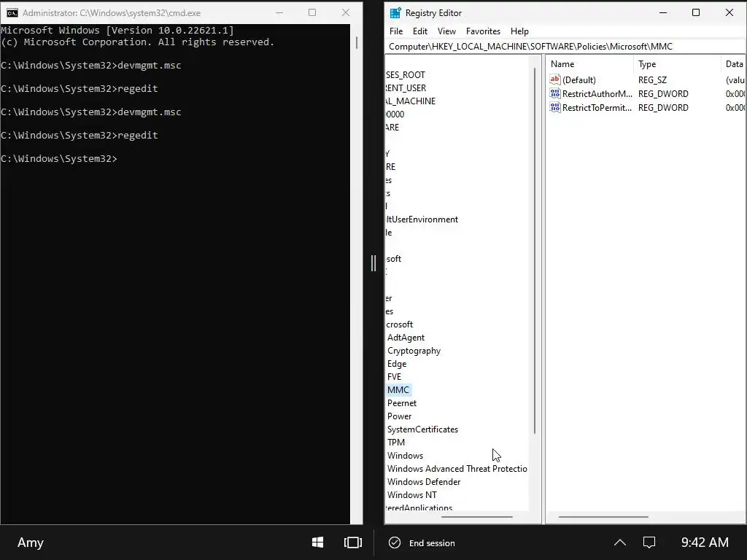This screenshot has height=560, width=747.
Task: Click the Data column header
Action: click(734, 64)
